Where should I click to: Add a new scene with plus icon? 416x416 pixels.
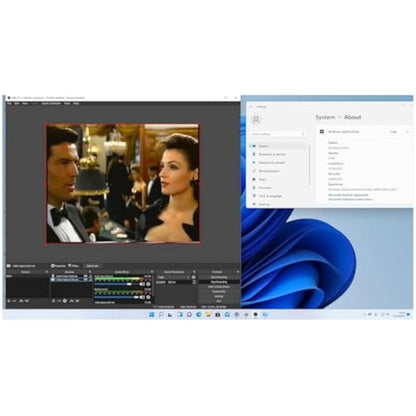tap(9, 301)
